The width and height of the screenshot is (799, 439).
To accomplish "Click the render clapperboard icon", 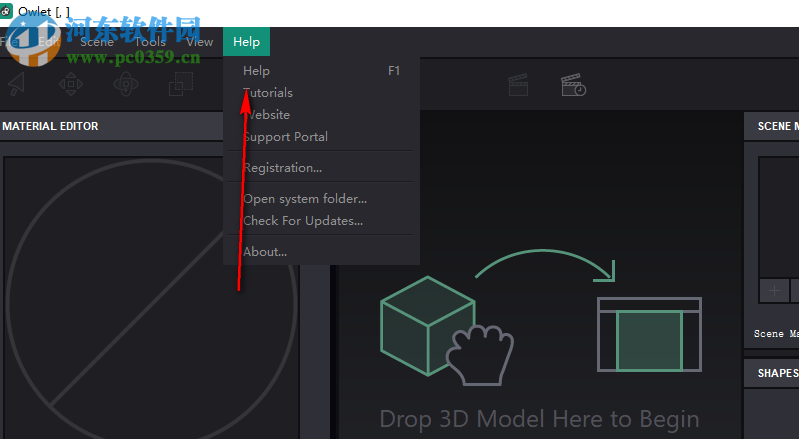I will (x=518, y=85).
